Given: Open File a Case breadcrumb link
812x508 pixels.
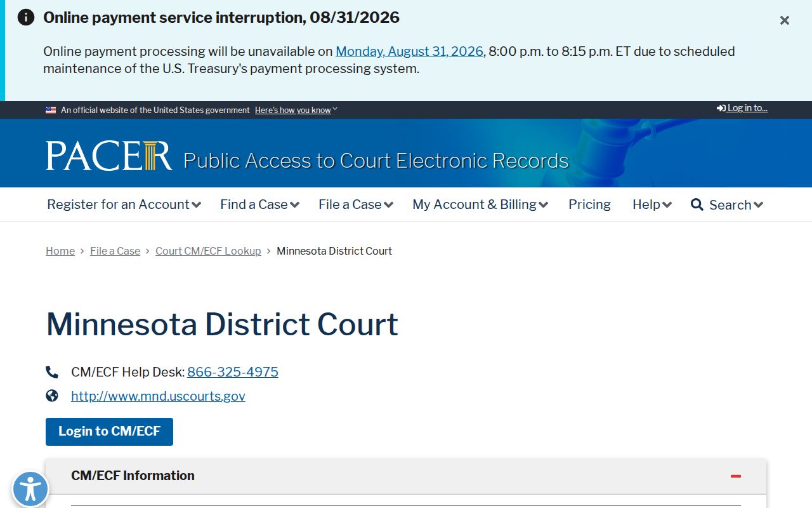Looking at the screenshot, I should pyautogui.click(x=115, y=251).
